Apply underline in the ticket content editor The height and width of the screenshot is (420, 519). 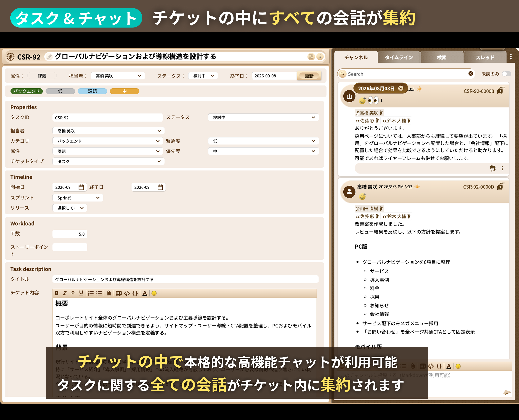[x=81, y=293]
